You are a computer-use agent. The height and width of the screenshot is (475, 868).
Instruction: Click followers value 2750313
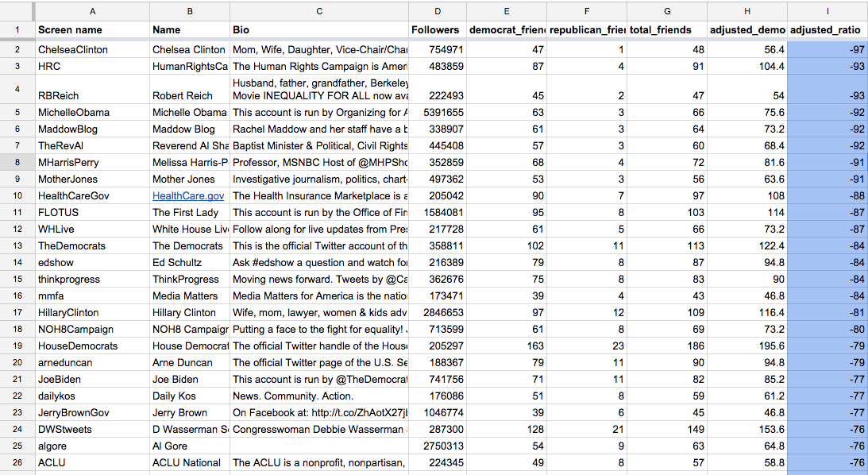(438, 446)
